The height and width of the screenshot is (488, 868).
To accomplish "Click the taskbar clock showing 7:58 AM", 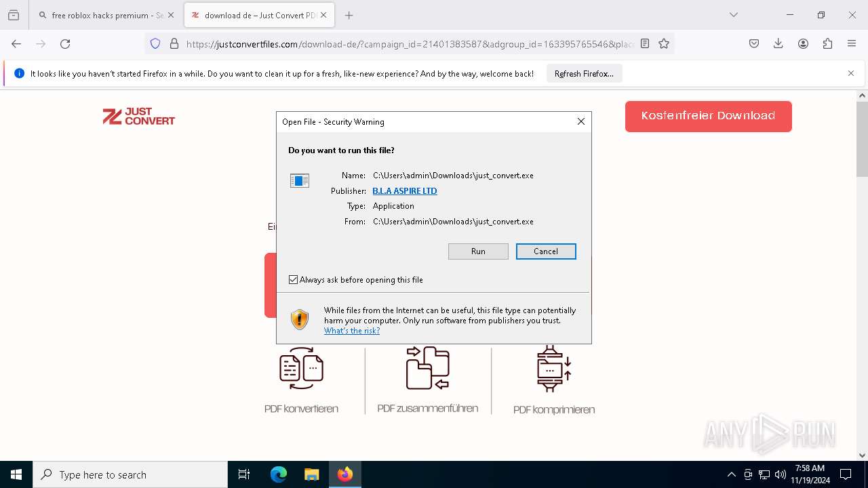I will point(810,474).
